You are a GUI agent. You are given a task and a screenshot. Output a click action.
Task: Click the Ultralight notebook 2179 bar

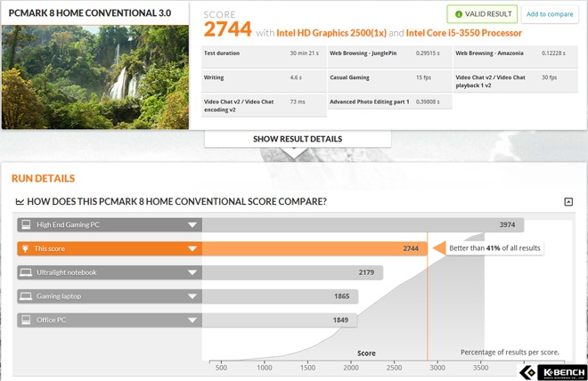292,272
